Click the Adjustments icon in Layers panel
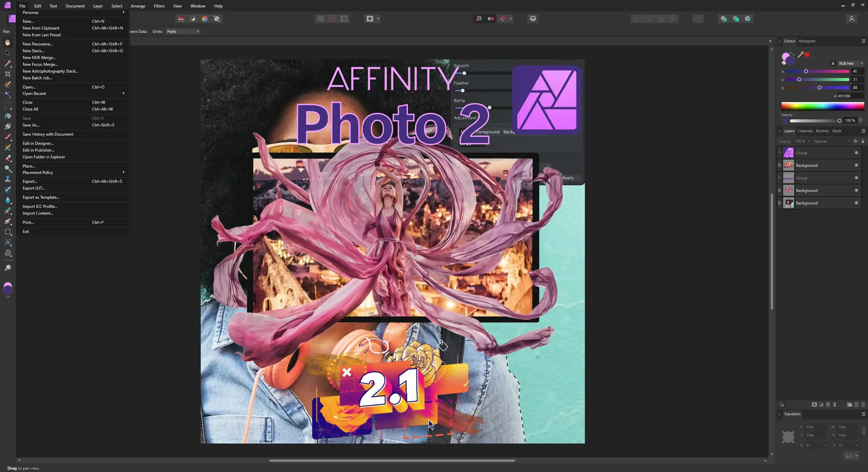This screenshot has width=868, height=472. (821, 405)
